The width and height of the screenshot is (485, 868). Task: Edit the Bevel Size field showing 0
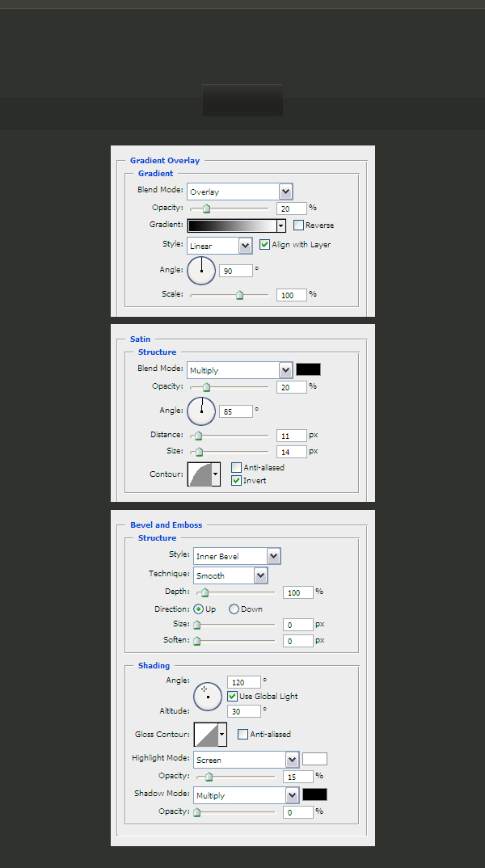pos(297,625)
